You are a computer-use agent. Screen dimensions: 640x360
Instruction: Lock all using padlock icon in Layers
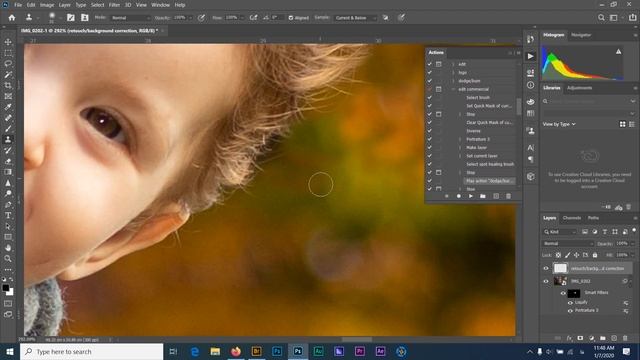595,255
